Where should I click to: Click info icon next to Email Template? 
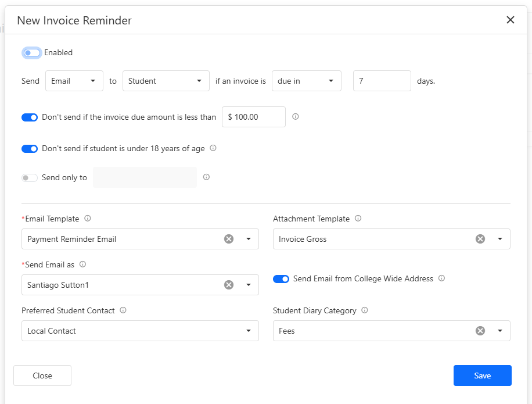[88, 219]
